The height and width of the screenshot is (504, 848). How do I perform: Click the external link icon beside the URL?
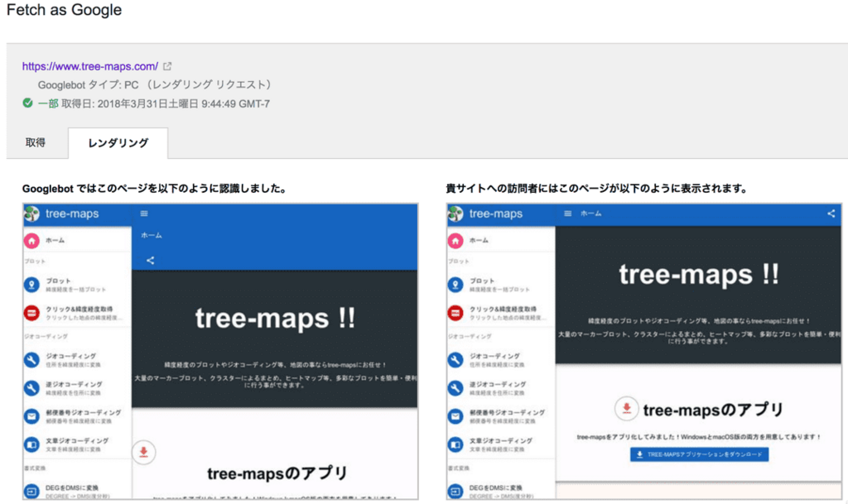click(167, 65)
